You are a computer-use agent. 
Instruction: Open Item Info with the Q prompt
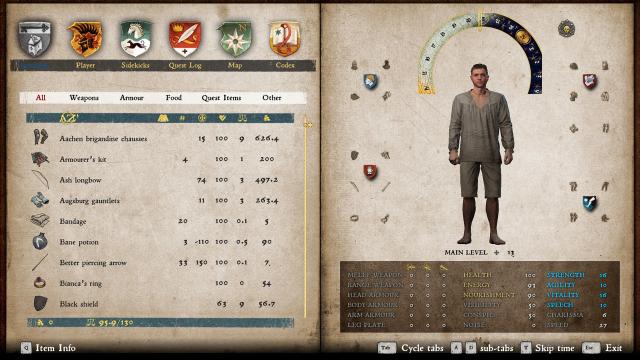pos(49,348)
